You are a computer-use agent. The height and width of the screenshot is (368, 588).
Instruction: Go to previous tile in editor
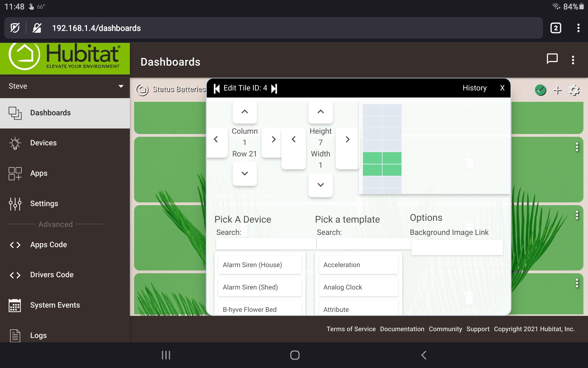[217, 88]
